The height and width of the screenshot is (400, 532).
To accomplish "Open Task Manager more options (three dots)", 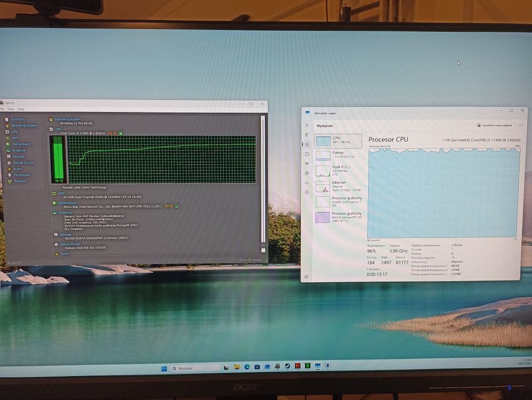I will [521, 125].
